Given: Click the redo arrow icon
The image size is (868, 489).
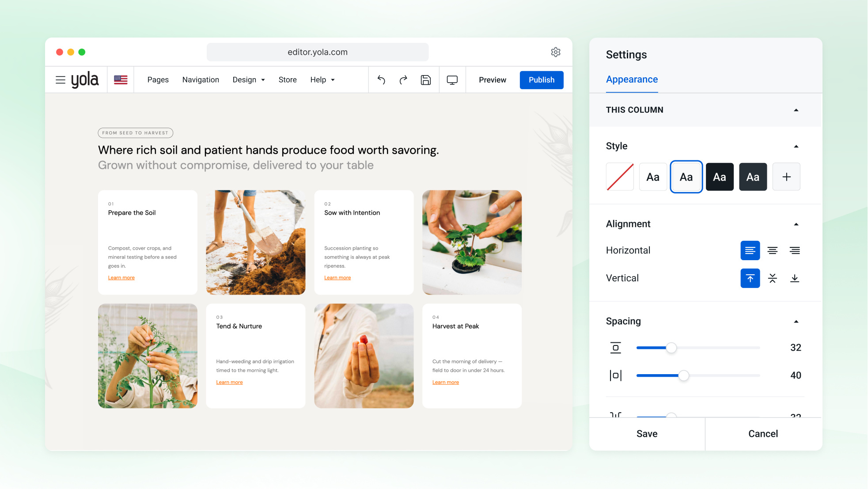Looking at the screenshot, I should (x=403, y=80).
